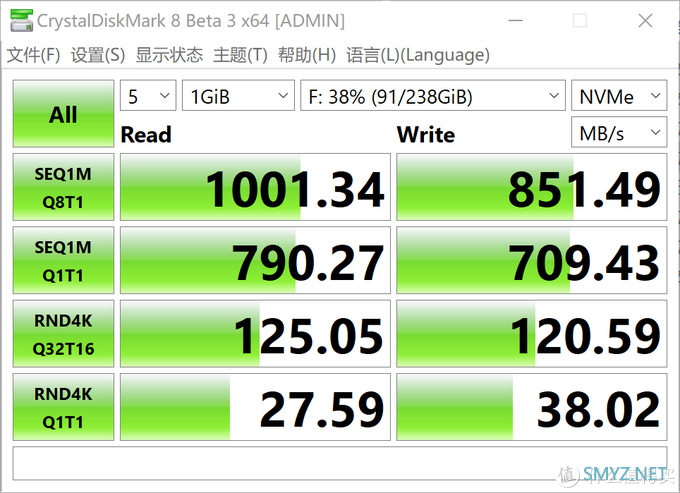The width and height of the screenshot is (680, 493).
Task: Open the 设置(S) menu
Action: pos(98,55)
